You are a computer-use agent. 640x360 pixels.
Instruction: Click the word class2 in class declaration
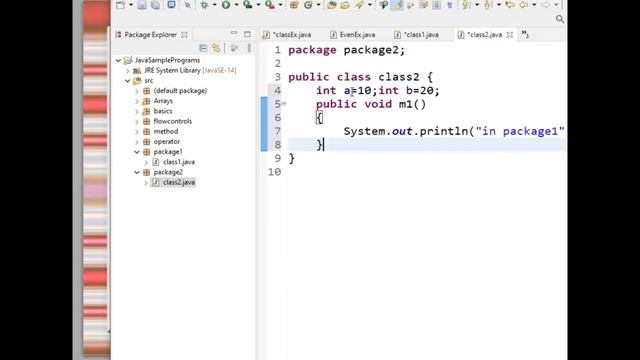coord(398,77)
